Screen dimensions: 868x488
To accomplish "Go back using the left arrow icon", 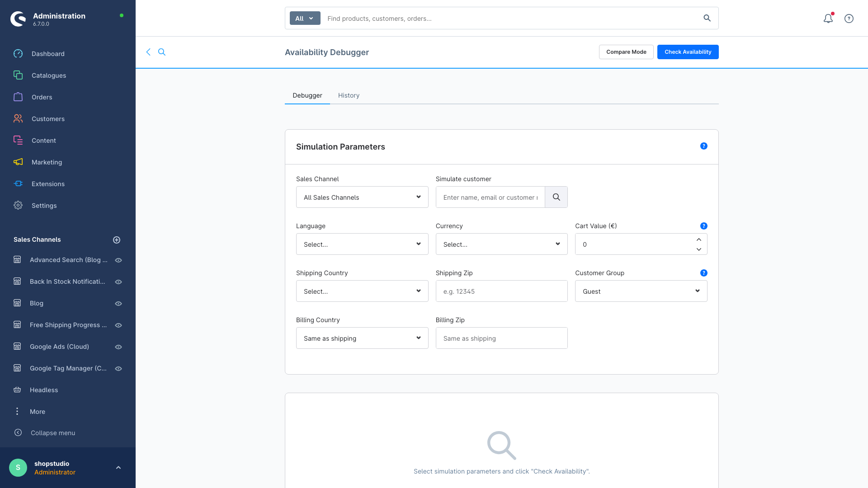I will coord(148,52).
